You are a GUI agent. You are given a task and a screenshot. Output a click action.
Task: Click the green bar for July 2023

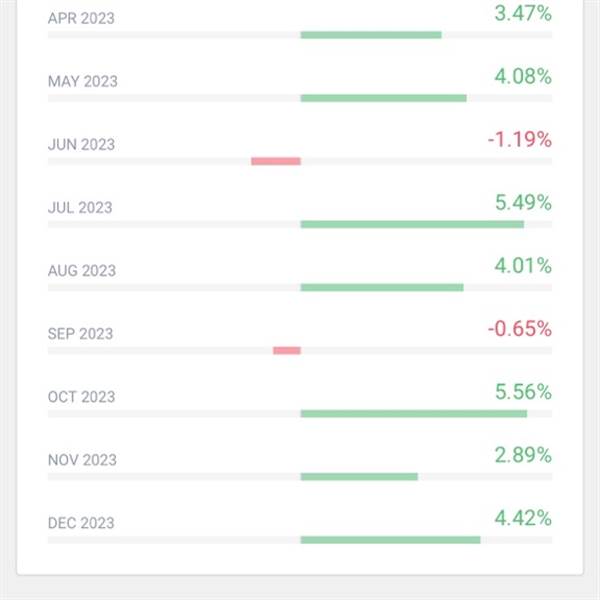(412, 224)
